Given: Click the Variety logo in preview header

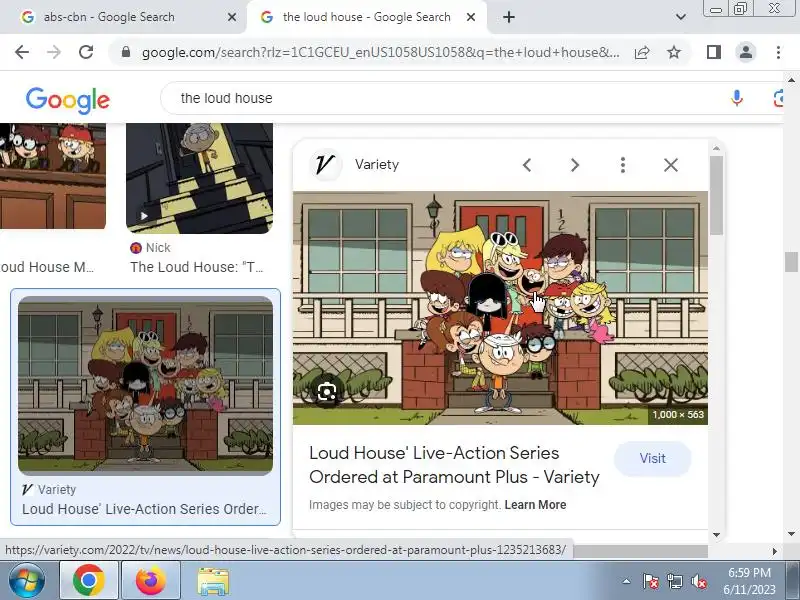Looking at the screenshot, I should pyautogui.click(x=326, y=165).
